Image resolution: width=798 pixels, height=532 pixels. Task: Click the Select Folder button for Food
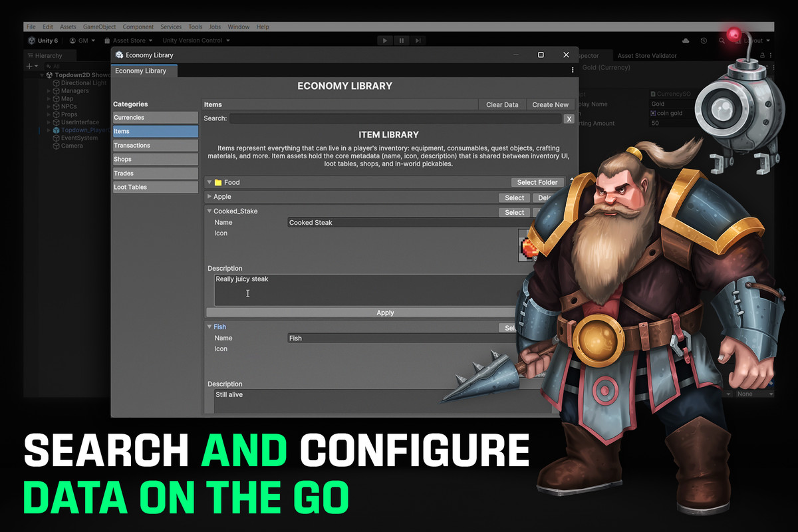tap(537, 182)
